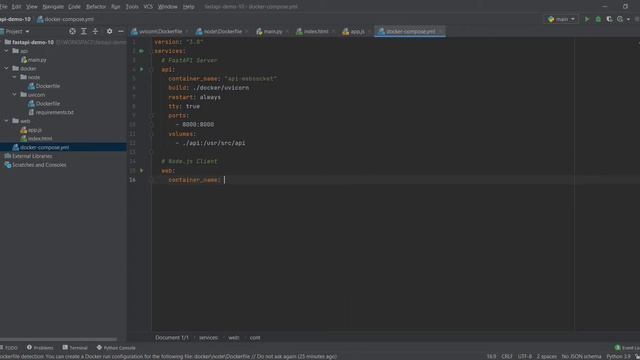The image size is (640, 360).
Task: Click the Run with Coverage icon
Action: tap(609, 19)
